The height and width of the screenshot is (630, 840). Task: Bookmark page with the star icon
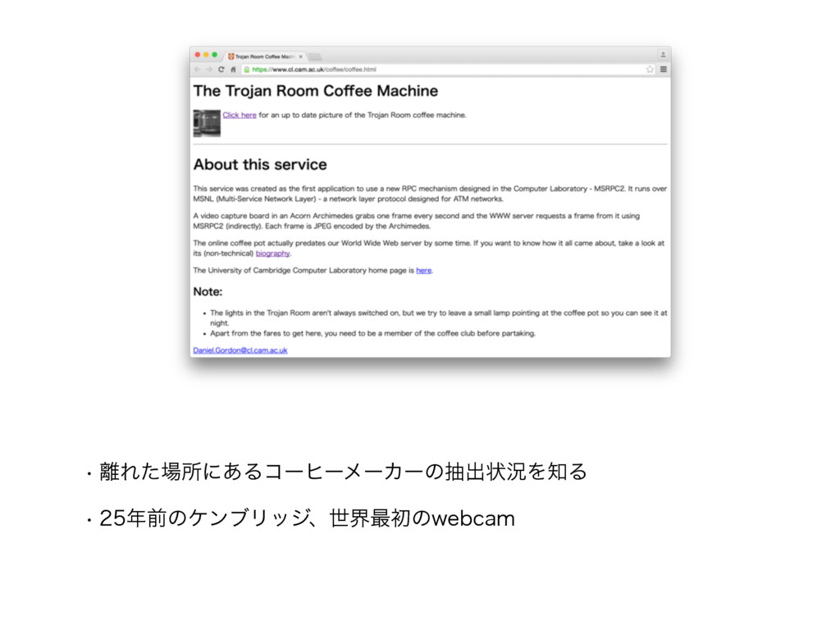pos(650,69)
